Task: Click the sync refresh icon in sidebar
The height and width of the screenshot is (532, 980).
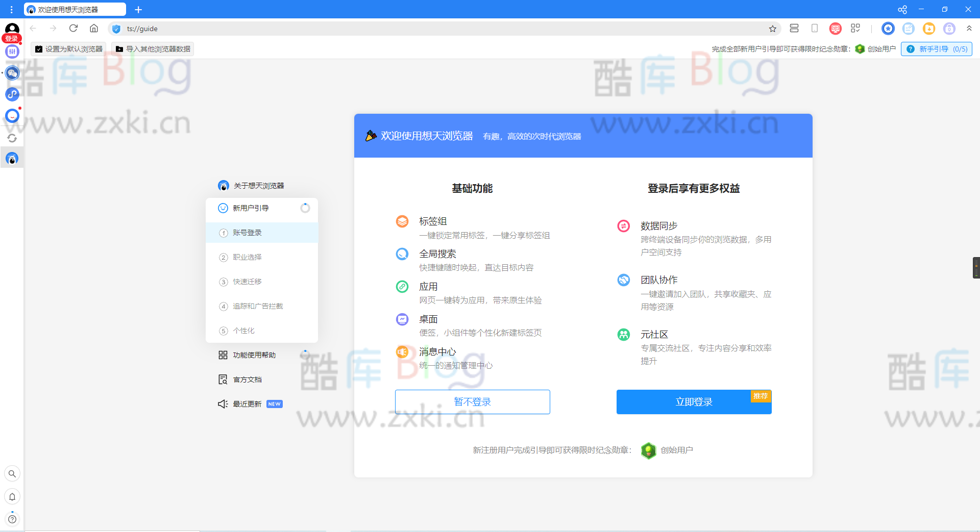Action: [x=12, y=138]
